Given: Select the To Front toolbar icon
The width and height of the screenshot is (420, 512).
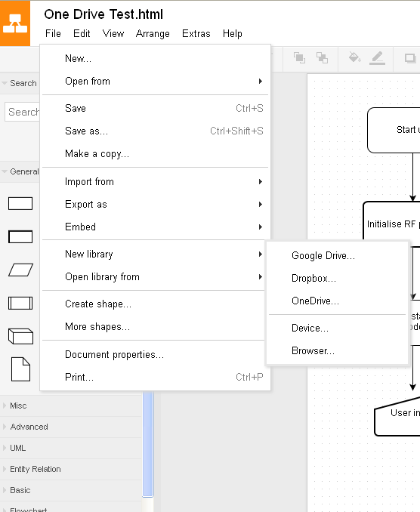Looking at the screenshot, I should [x=299, y=58].
